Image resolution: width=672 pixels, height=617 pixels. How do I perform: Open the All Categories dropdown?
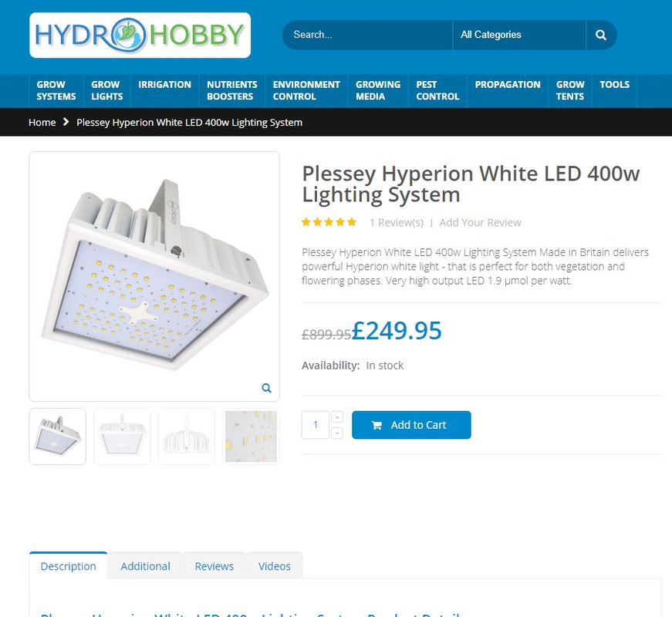(519, 35)
